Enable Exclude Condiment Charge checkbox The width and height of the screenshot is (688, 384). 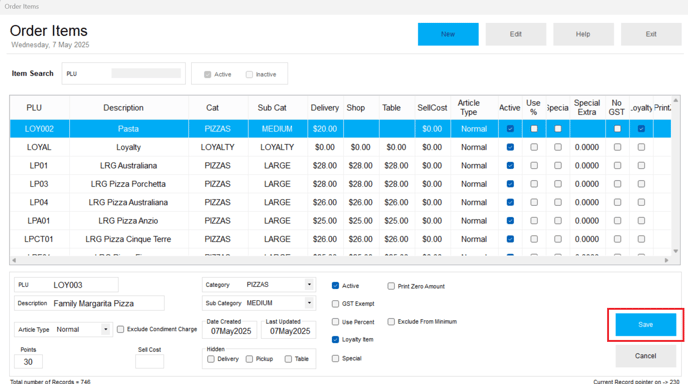[120, 329]
